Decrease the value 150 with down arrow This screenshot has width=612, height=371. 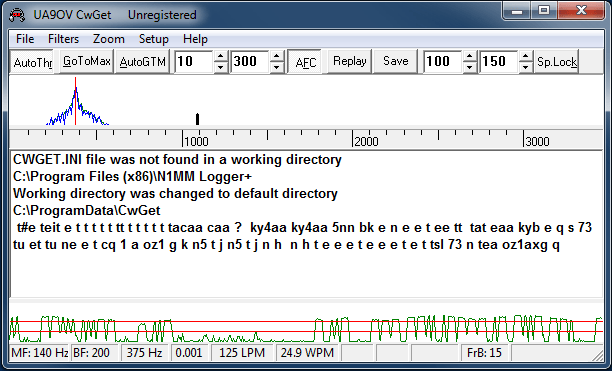point(526,67)
